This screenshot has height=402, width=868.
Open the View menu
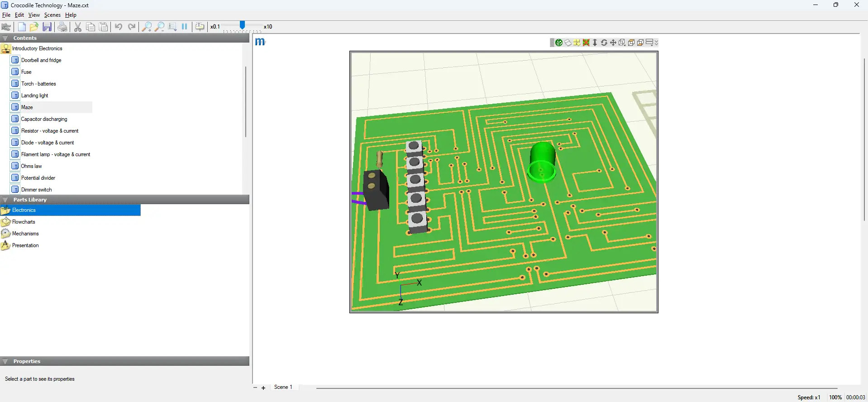[x=34, y=15]
